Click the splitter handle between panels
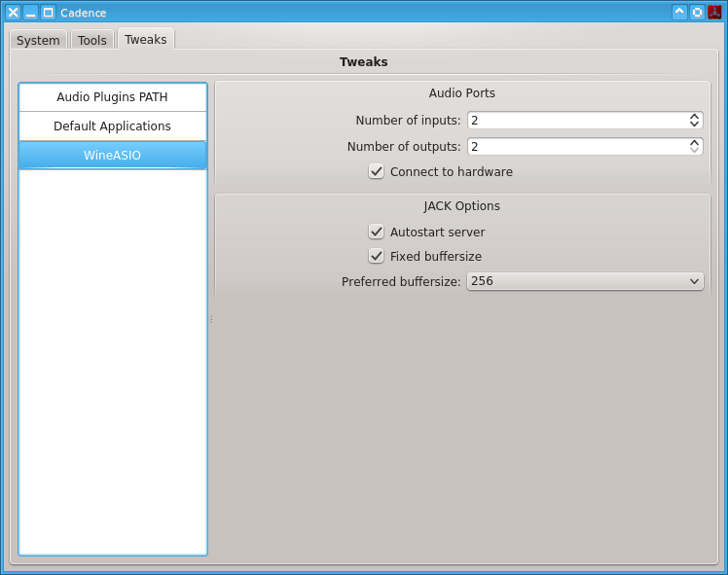This screenshot has height=575, width=728. (x=211, y=319)
